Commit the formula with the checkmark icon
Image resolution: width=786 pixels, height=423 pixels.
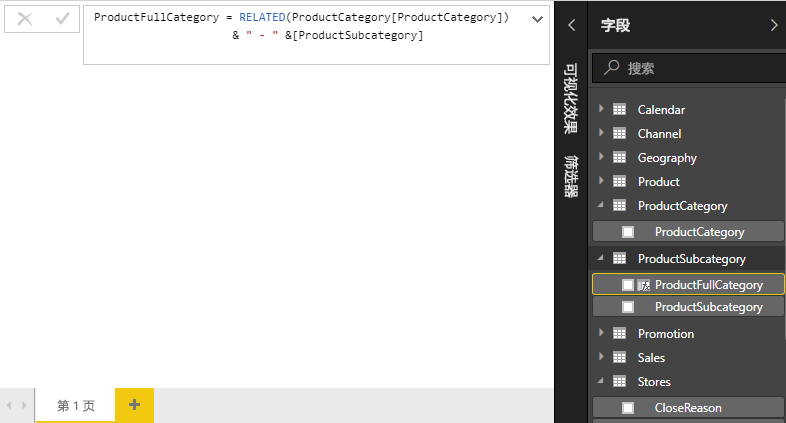[x=62, y=19]
